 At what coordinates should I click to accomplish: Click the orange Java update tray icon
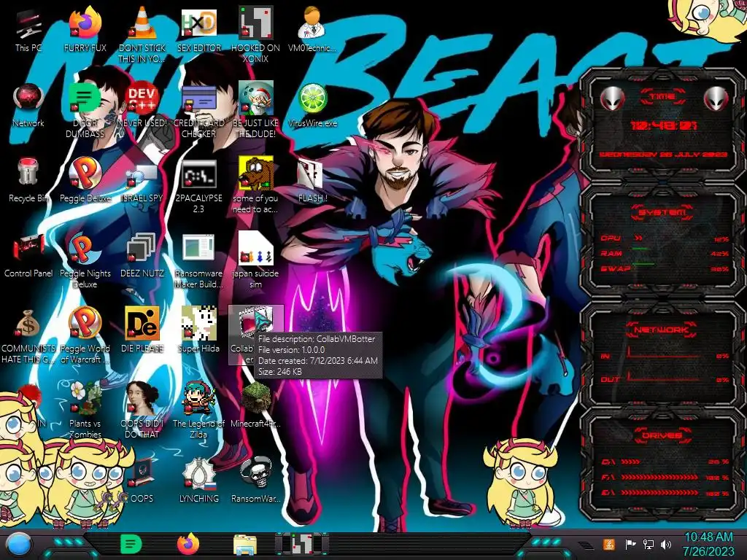(x=609, y=544)
